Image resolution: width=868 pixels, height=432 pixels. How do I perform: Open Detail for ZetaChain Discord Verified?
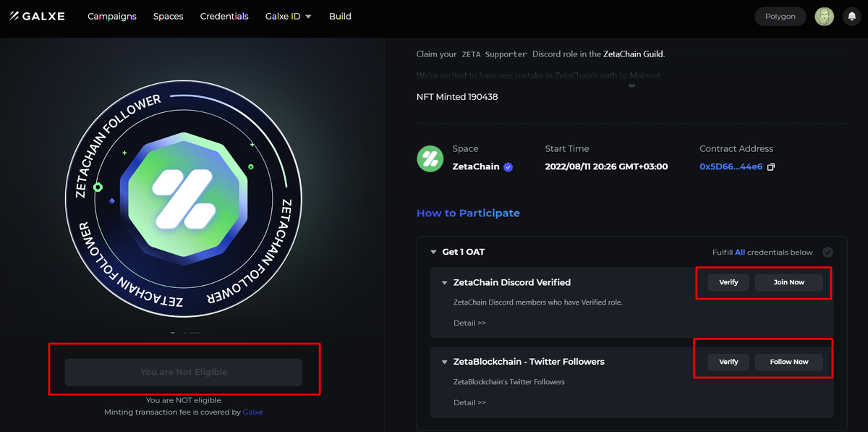tap(469, 323)
